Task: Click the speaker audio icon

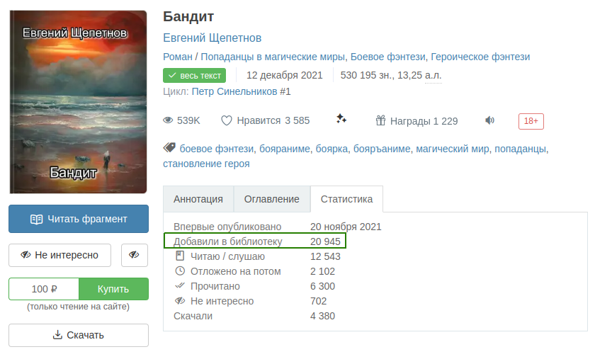Action: tap(489, 120)
